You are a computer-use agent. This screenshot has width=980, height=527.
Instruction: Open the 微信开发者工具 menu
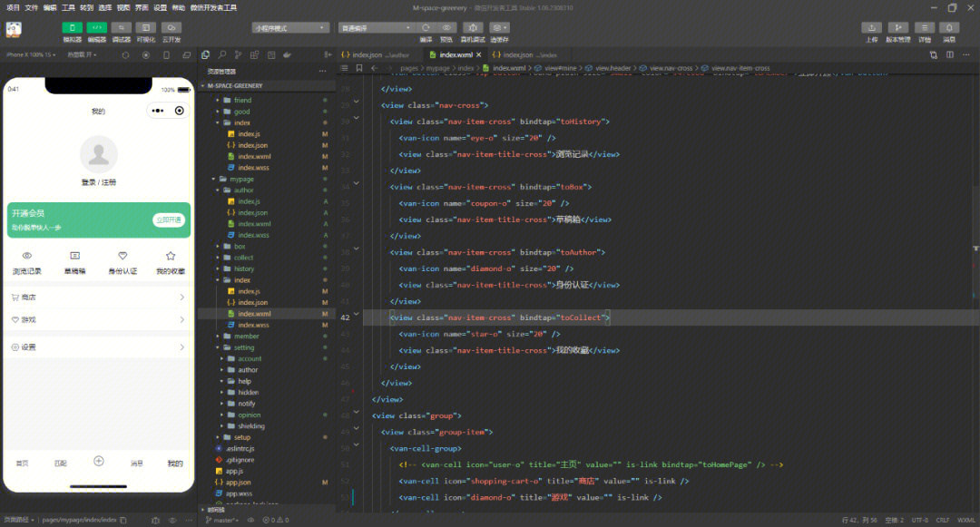point(213,7)
